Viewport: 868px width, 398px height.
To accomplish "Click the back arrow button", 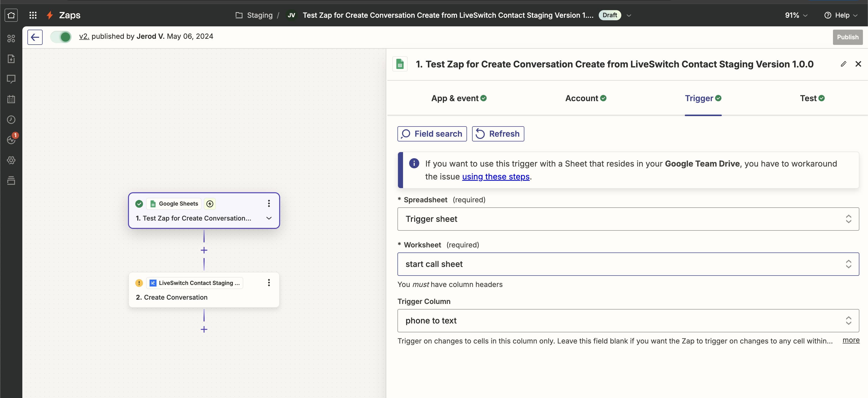I will tap(35, 37).
